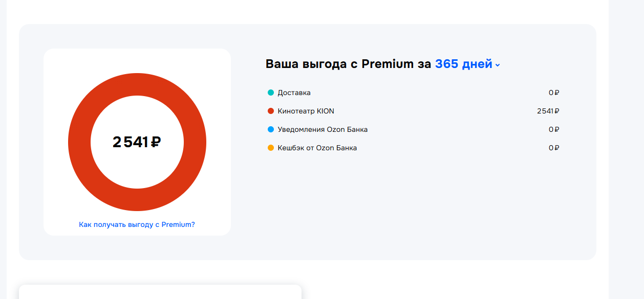Image resolution: width=644 pixels, height=299 pixels.
Task: Click the red dot beside Кинотеатр KION
Action: [271, 111]
